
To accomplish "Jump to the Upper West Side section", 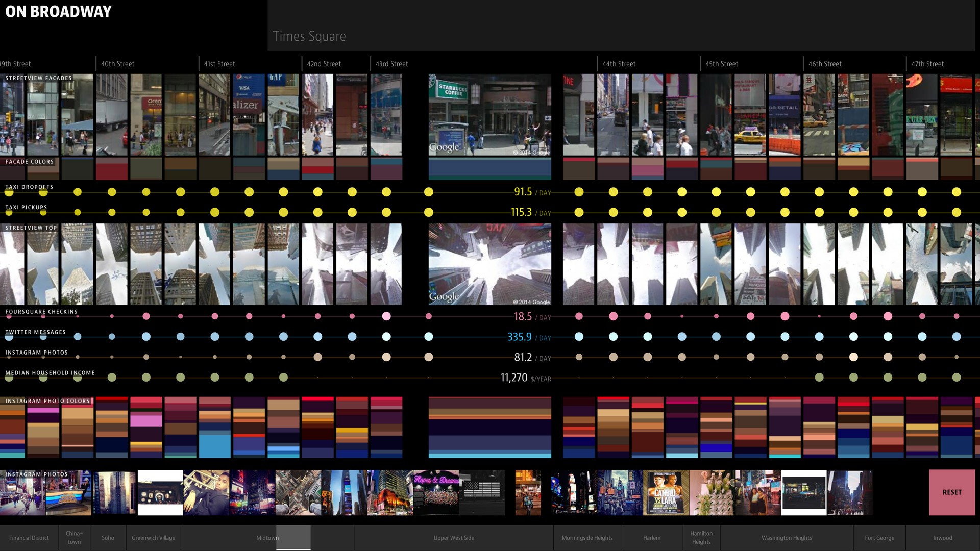I will 453,538.
